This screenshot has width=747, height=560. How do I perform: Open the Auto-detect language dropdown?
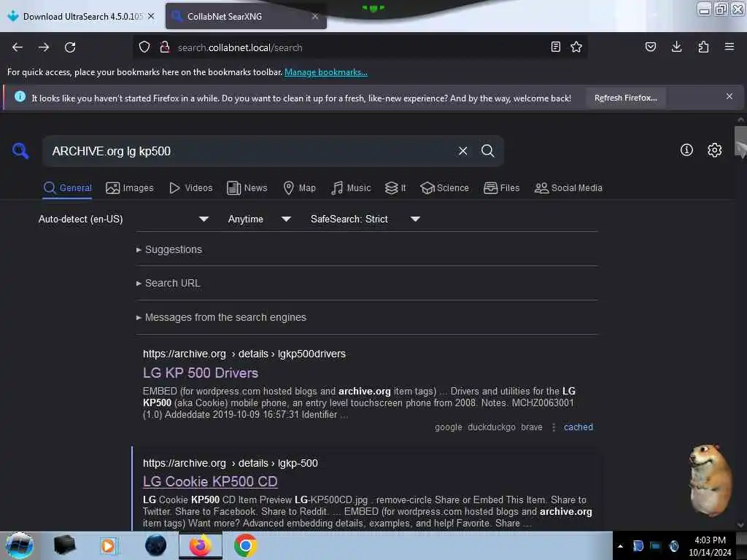click(124, 219)
